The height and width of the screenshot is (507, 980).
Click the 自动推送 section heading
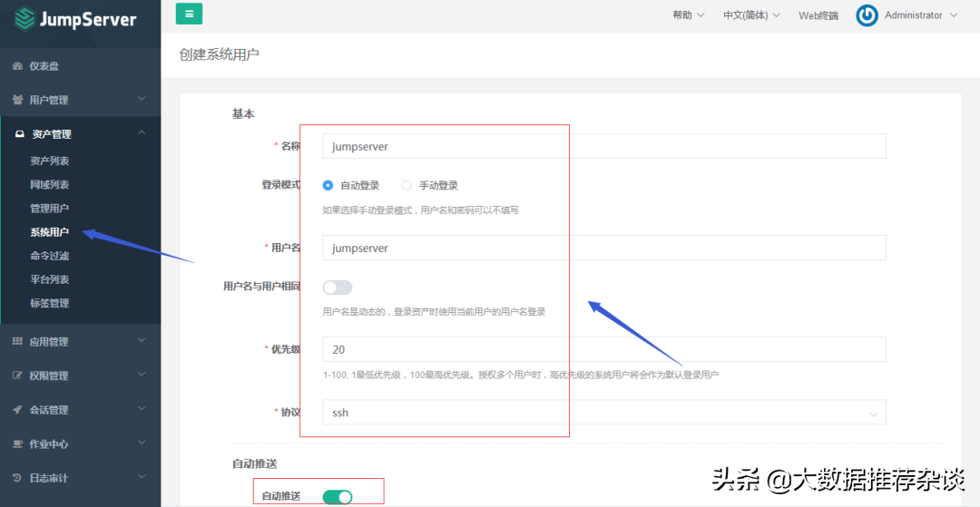[254, 464]
